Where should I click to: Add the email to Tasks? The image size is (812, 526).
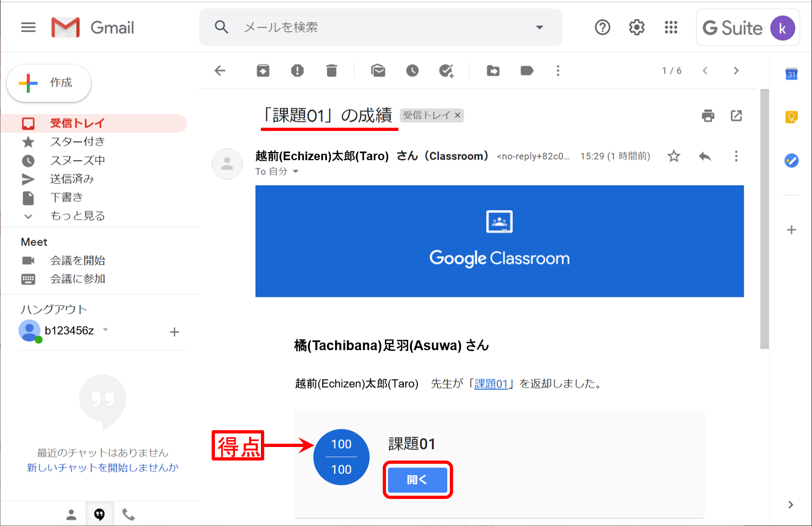pyautogui.click(x=447, y=70)
